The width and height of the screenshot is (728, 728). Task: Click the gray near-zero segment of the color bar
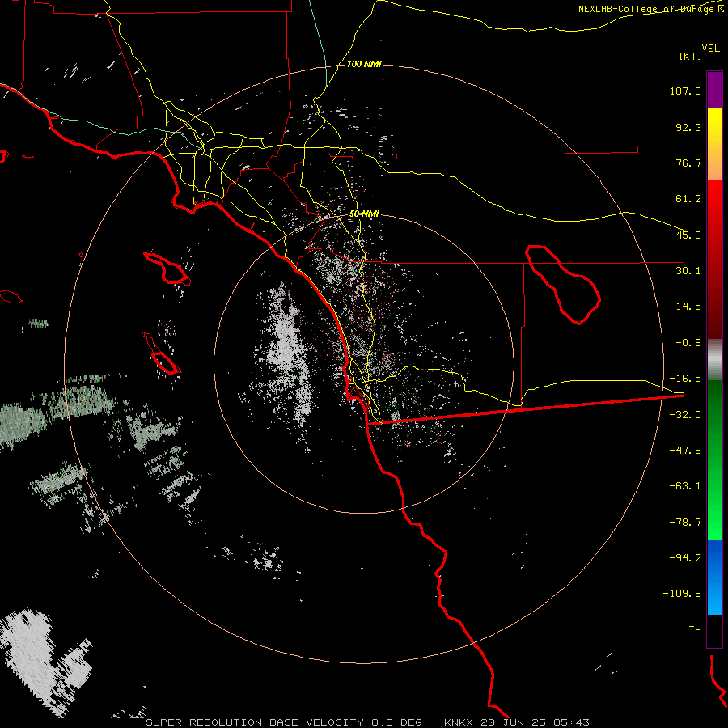tap(714, 360)
